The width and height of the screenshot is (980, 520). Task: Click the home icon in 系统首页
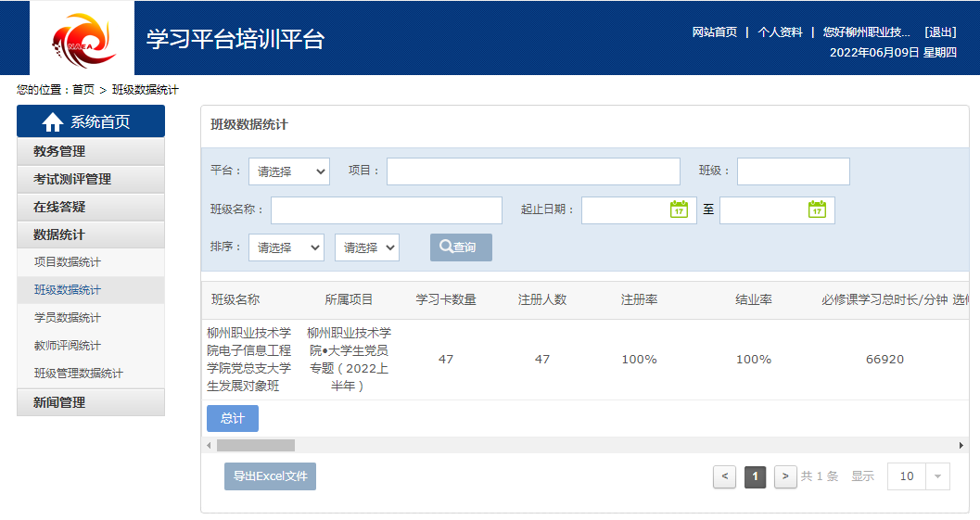(x=53, y=122)
